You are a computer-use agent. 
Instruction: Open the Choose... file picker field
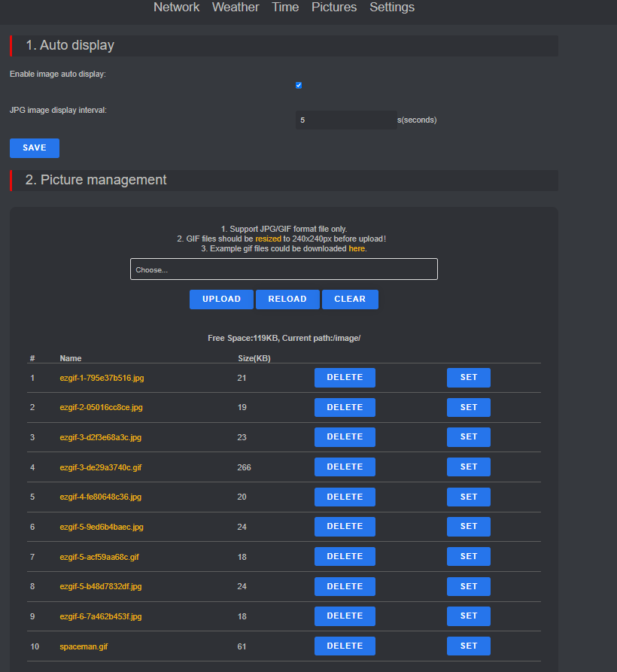(284, 269)
